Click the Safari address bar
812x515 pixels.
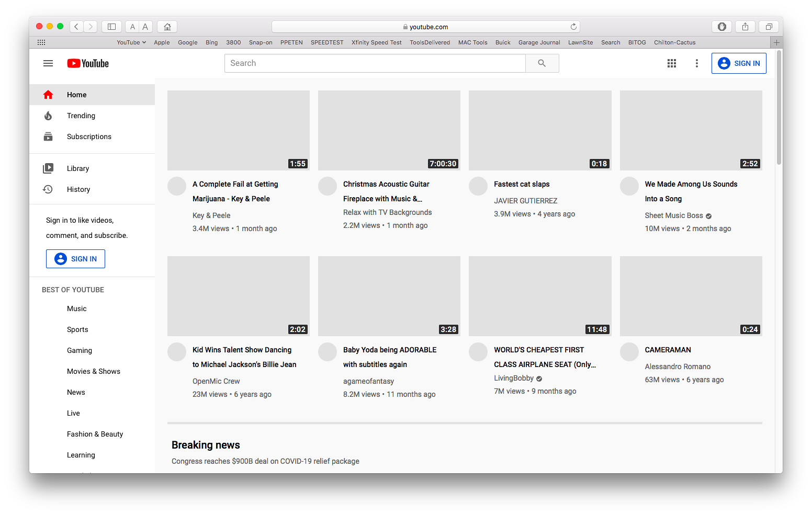425,27
